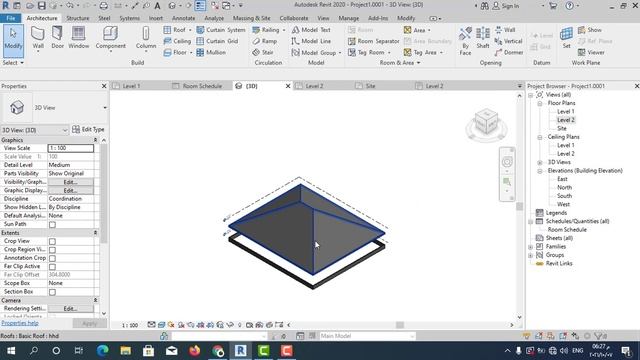640x360 pixels.
Task: Click the Roof tool
Action: (177, 30)
